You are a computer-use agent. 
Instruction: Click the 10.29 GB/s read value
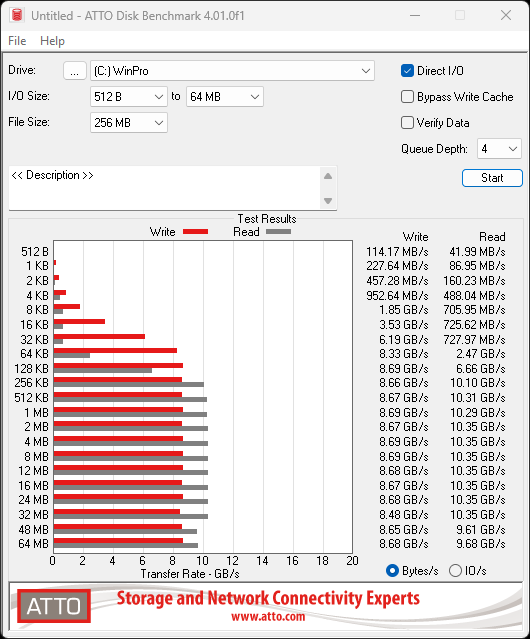[478, 413]
